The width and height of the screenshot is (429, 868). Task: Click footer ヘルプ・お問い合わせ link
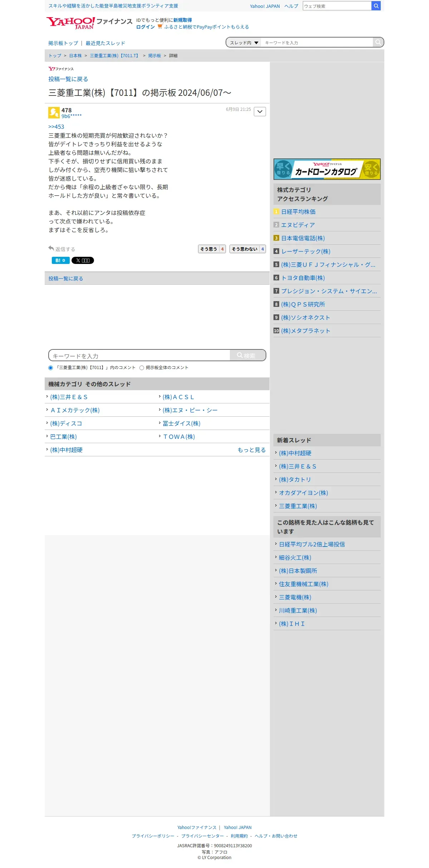pyautogui.click(x=276, y=836)
